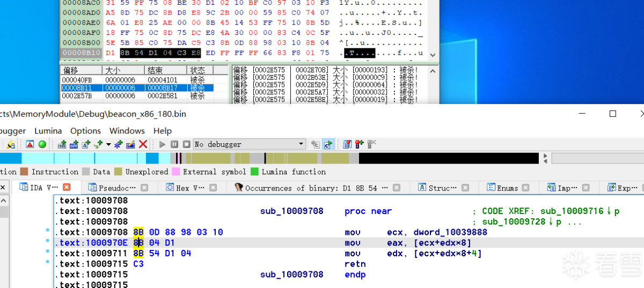Select row 000040FB in offset table
The image size is (644, 288).
[x=137, y=79]
